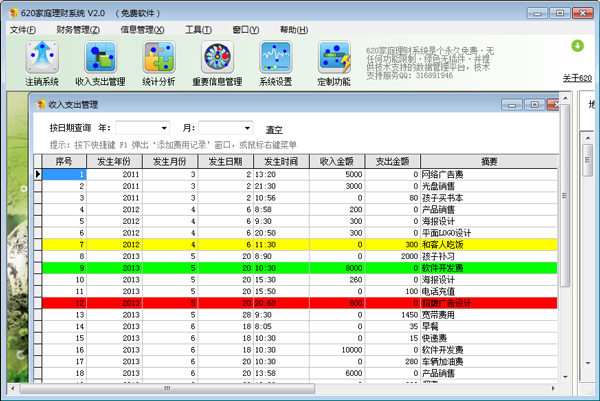Click the horizontal scrollbar right arrow
This screenshot has height=401, width=600.
[553, 388]
